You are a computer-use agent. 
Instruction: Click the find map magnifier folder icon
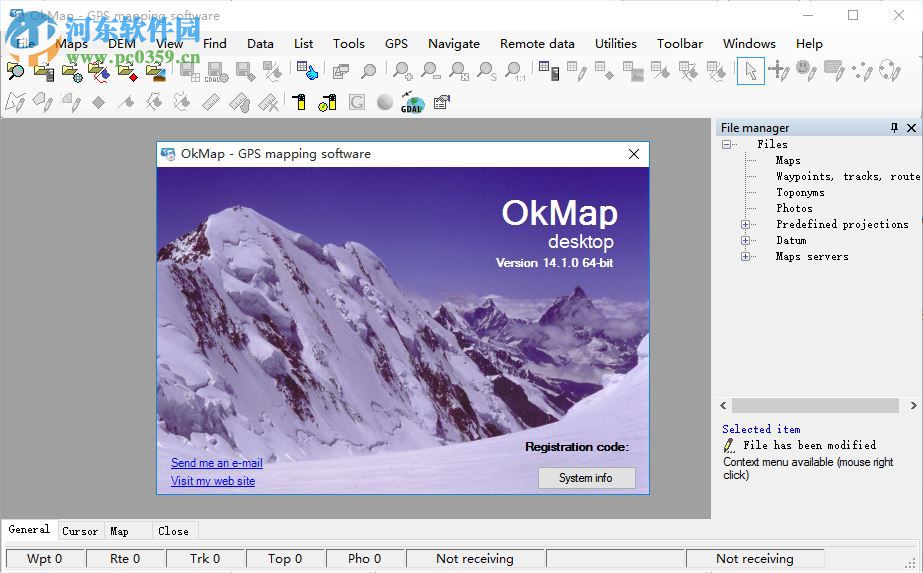(15, 71)
